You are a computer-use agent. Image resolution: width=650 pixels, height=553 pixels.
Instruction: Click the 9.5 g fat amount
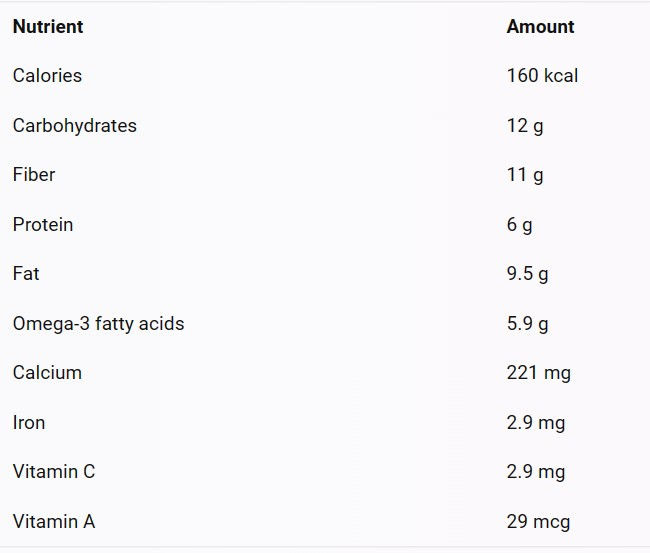(527, 274)
